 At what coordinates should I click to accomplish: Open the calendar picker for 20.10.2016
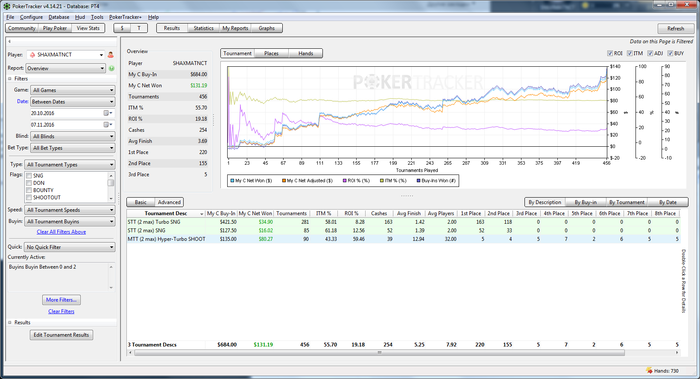point(107,113)
